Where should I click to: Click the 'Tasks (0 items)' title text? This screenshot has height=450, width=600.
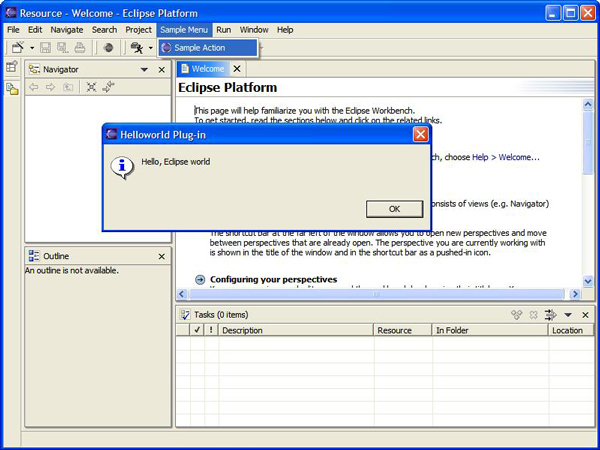pos(221,315)
